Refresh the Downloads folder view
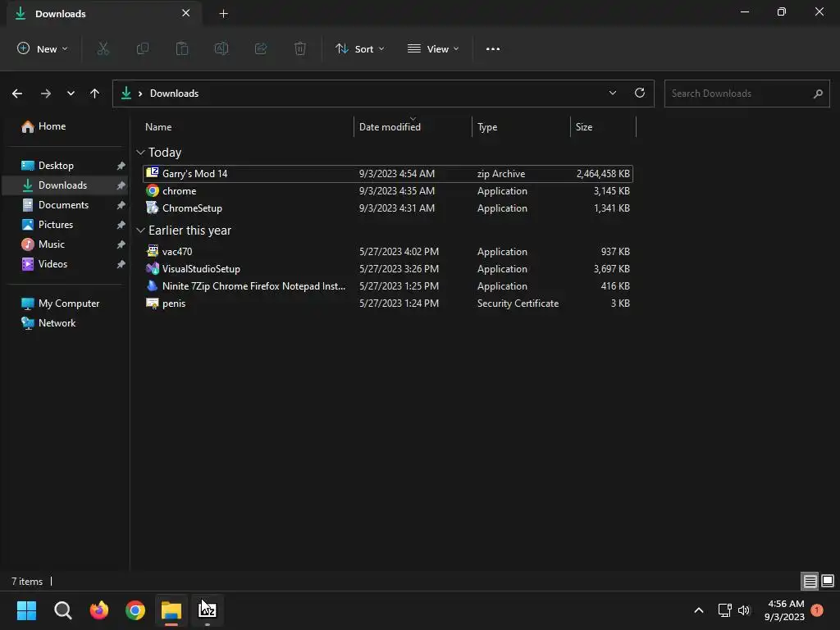This screenshot has height=630, width=840. pyautogui.click(x=640, y=93)
